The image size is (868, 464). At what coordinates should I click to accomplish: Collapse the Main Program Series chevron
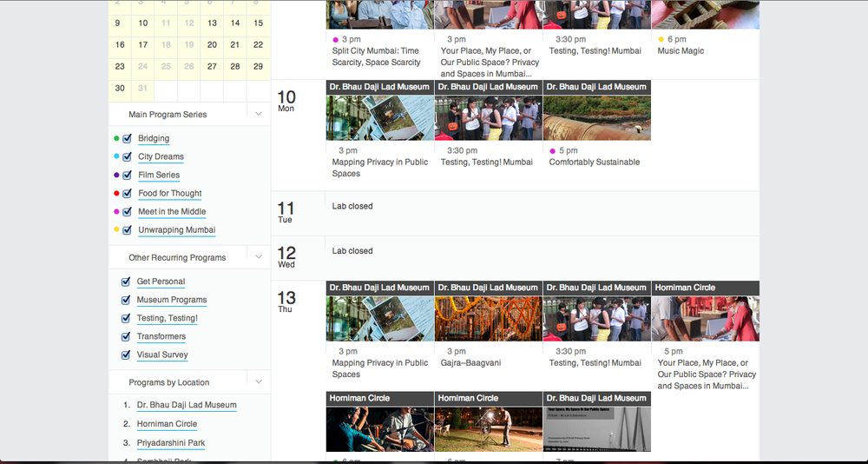pyautogui.click(x=259, y=114)
